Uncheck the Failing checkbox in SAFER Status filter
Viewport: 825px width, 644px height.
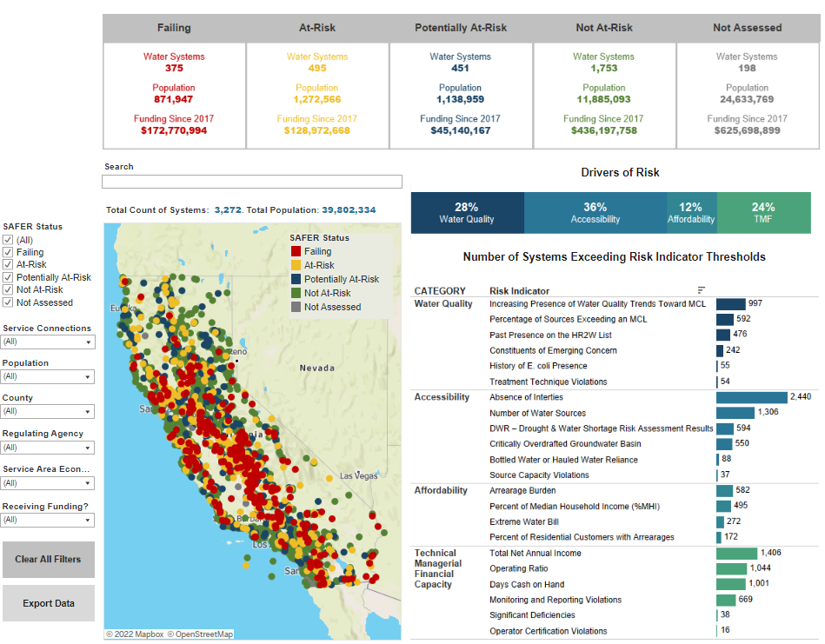(x=8, y=252)
